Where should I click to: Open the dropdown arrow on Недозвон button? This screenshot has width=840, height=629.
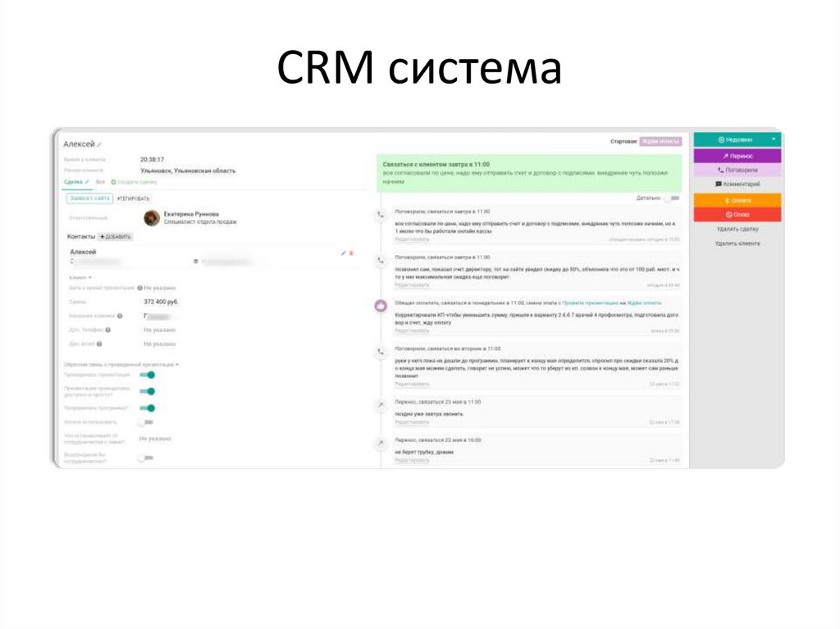point(773,140)
